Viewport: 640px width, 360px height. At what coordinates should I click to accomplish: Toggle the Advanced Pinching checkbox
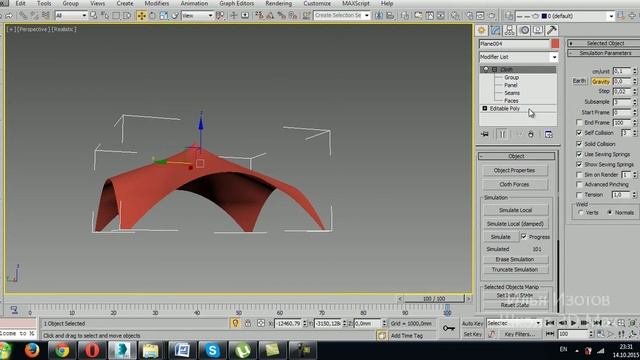click(x=579, y=184)
